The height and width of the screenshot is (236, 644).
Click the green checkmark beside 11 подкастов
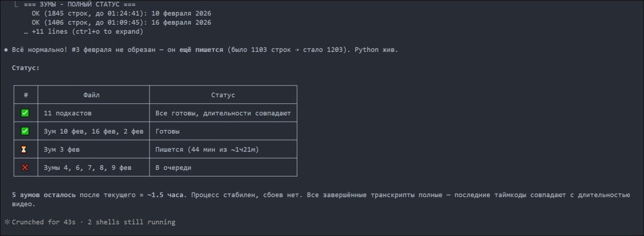coord(25,113)
